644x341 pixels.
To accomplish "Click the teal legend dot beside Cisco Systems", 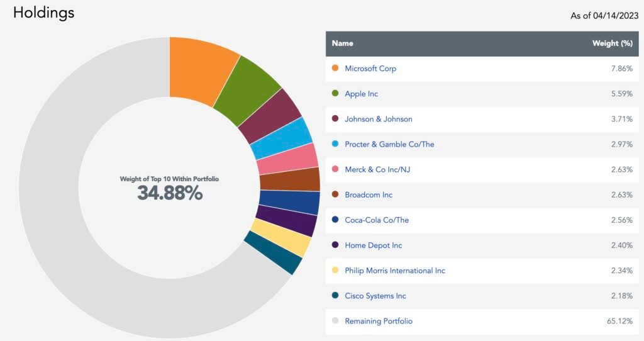I will [x=335, y=296].
